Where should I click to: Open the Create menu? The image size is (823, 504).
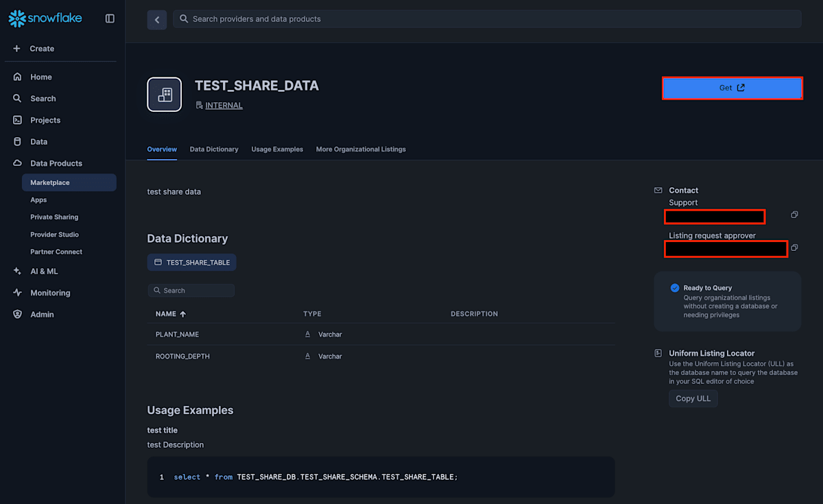pyautogui.click(x=34, y=49)
